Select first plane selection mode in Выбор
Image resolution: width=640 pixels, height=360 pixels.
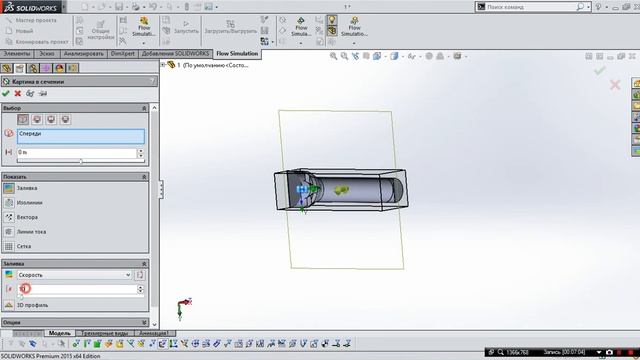tap(23, 120)
